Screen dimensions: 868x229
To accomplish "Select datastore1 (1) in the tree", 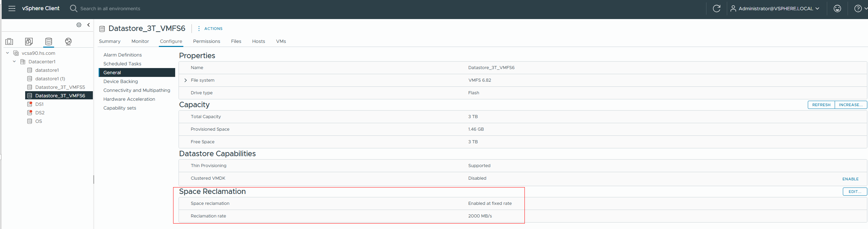I will click(50, 79).
